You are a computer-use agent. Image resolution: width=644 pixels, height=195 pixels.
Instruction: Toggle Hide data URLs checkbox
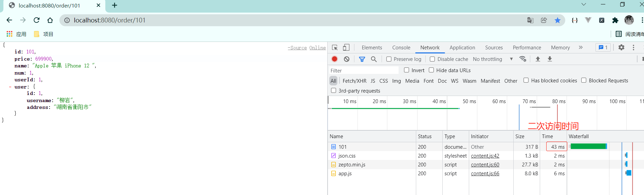431,70
